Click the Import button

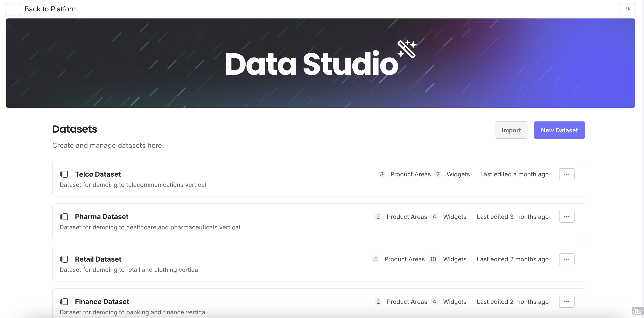point(511,130)
